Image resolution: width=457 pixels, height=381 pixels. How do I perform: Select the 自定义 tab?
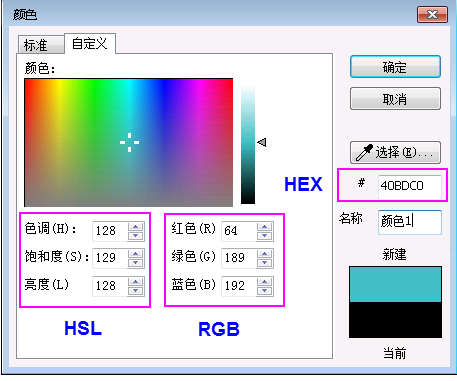[90, 43]
